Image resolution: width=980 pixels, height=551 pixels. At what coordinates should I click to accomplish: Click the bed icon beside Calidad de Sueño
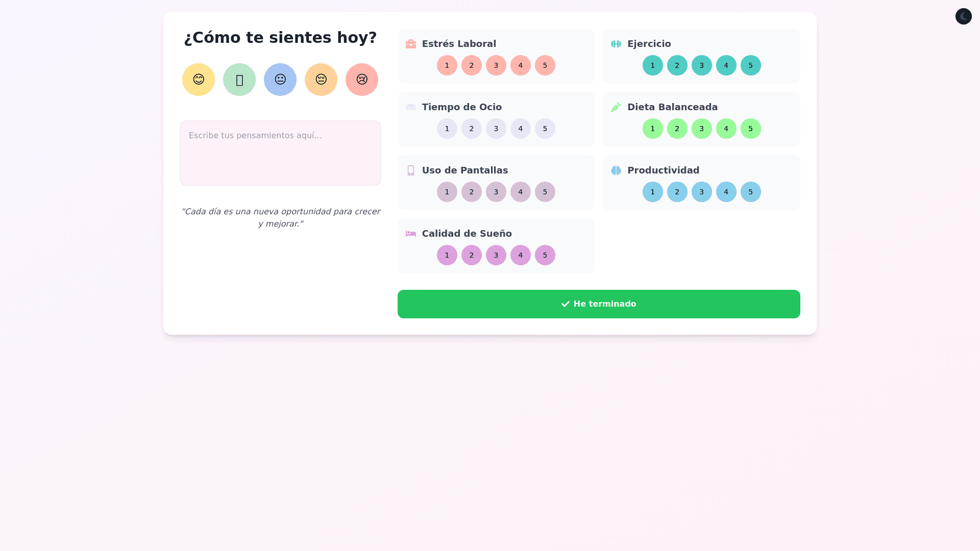411,234
